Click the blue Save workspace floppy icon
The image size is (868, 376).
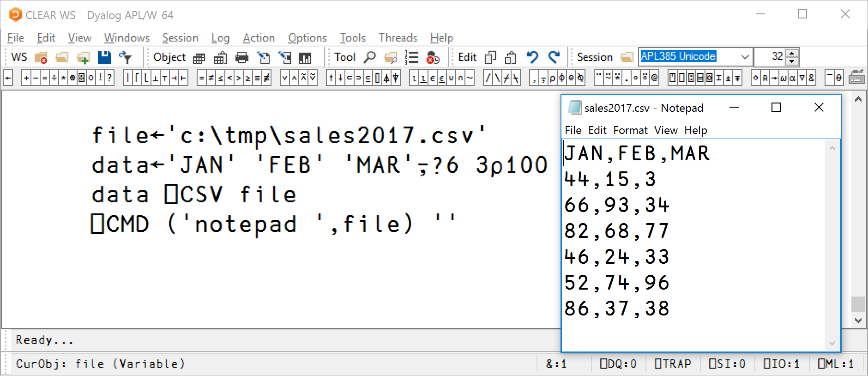(x=104, y=57)
